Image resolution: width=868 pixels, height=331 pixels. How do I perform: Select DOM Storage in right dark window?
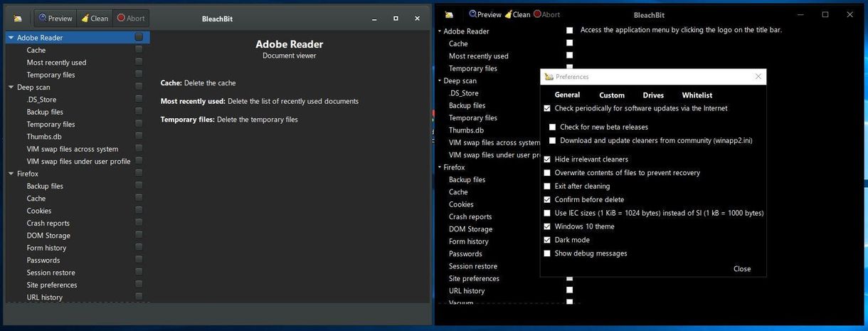(x=470, y=229)
